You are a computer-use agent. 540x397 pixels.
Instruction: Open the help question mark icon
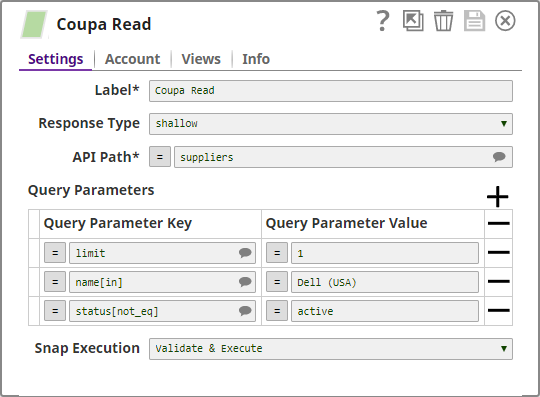pyautogui.click(x=383, y=21)
